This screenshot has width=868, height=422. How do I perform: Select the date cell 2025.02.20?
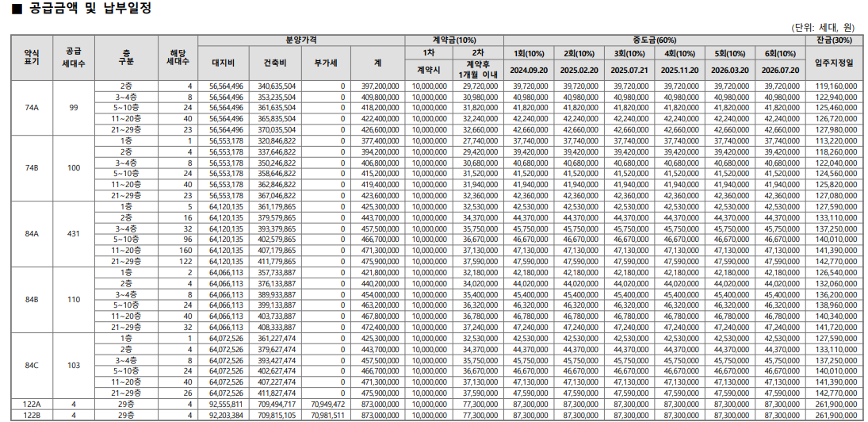coord(579,71)
